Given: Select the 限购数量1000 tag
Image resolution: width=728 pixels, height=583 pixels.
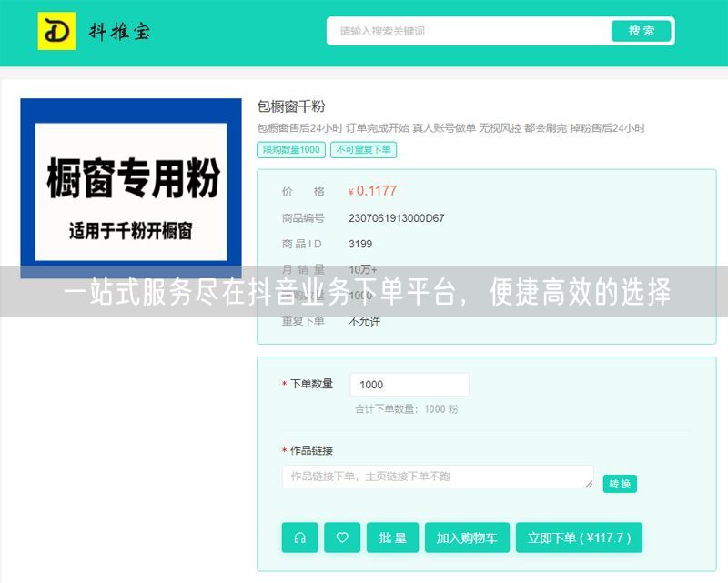Looking at the screenshot, I should coord(291,150).
